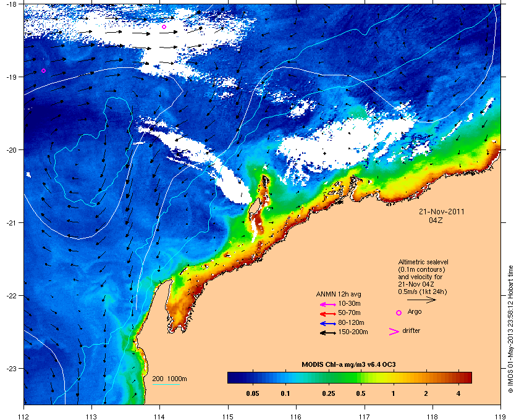Click the red 50-70m legend arrow

[x=328, y=314]
